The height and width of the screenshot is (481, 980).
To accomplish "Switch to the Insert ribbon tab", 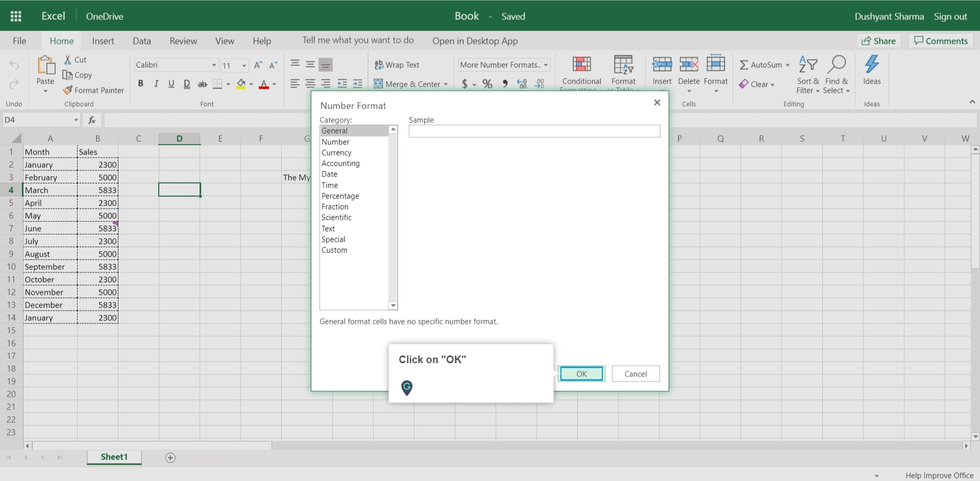I will tap(103, 41).
